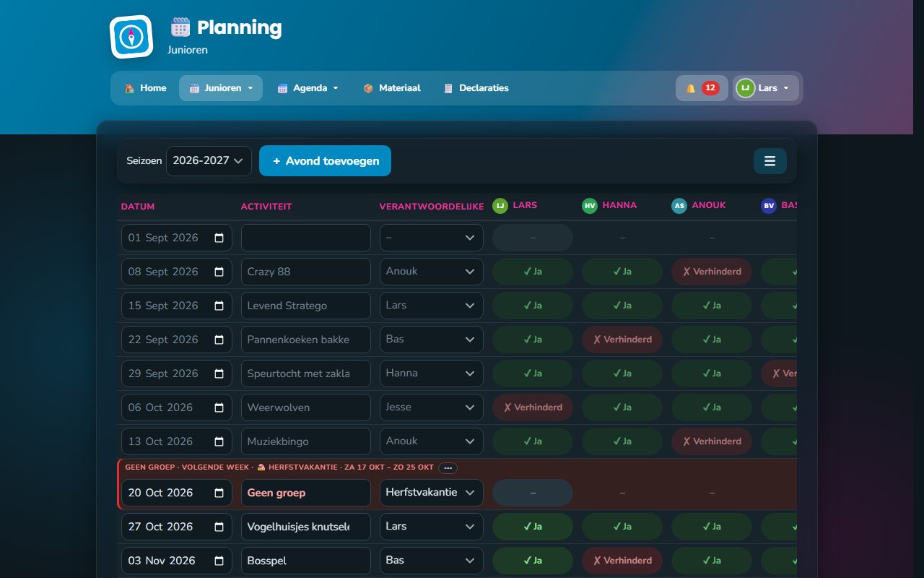Viewport: 924px width, 578px height.
Task: Toggle Hanna's Verhinderd status for Bosspel
Action: tap(622, 561)
